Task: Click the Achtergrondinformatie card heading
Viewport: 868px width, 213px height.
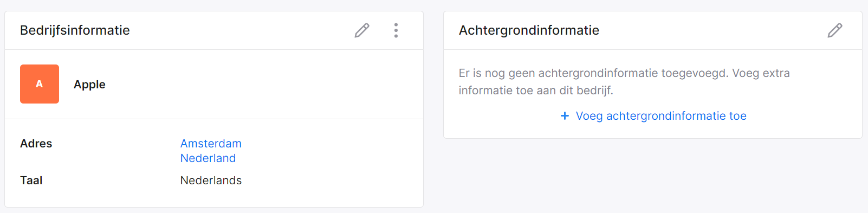Action: (x=529, y=30)
